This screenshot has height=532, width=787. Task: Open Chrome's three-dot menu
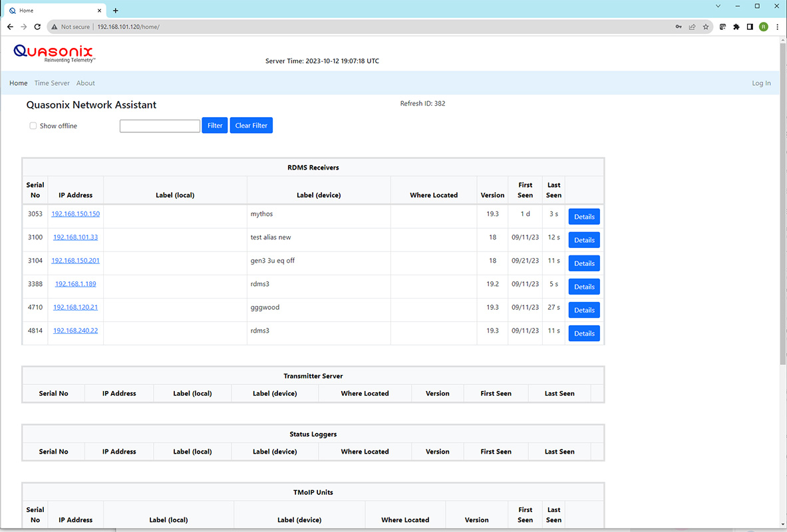[x=777, y=27]
